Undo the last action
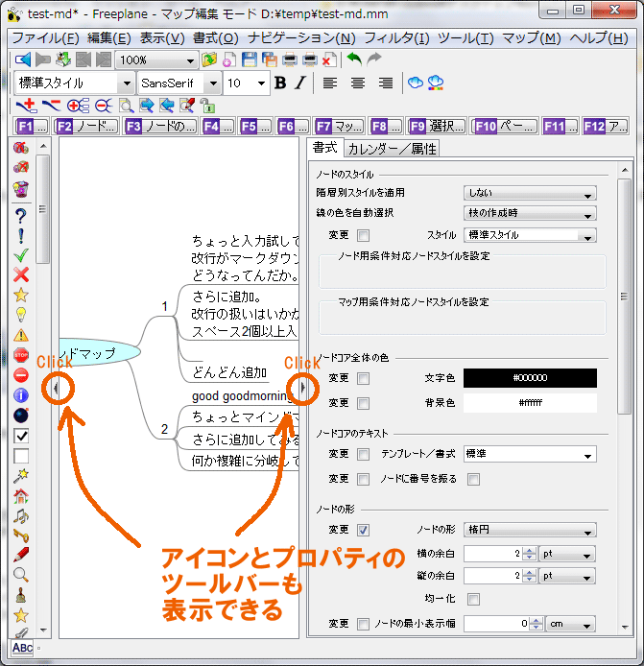This screenshot has width=644, height=666. click(x=354, y=59)
